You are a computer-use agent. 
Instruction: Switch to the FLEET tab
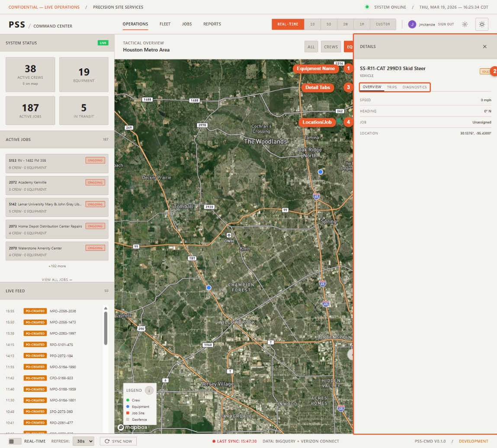point(165,24)
